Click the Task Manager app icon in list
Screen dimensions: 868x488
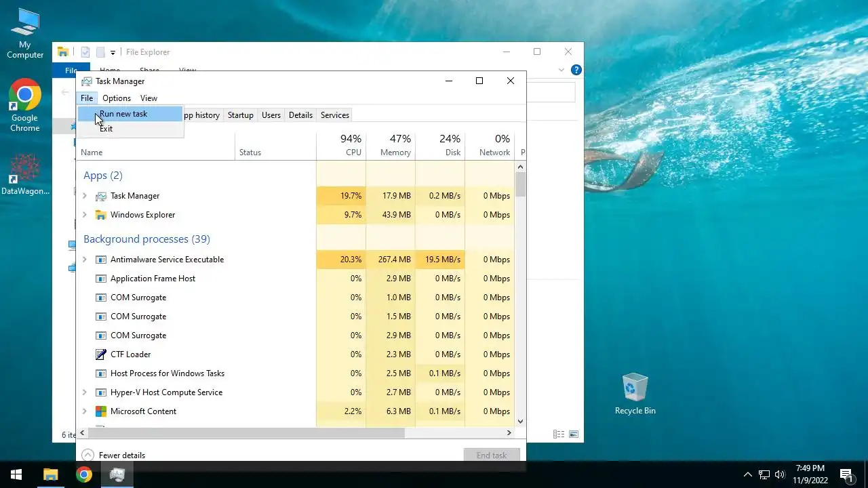point(101,196)
